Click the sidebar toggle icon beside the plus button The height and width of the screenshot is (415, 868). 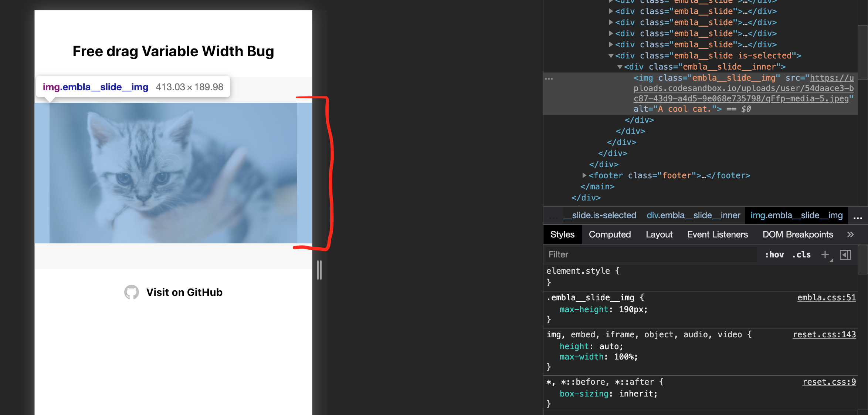pos(846,254)
